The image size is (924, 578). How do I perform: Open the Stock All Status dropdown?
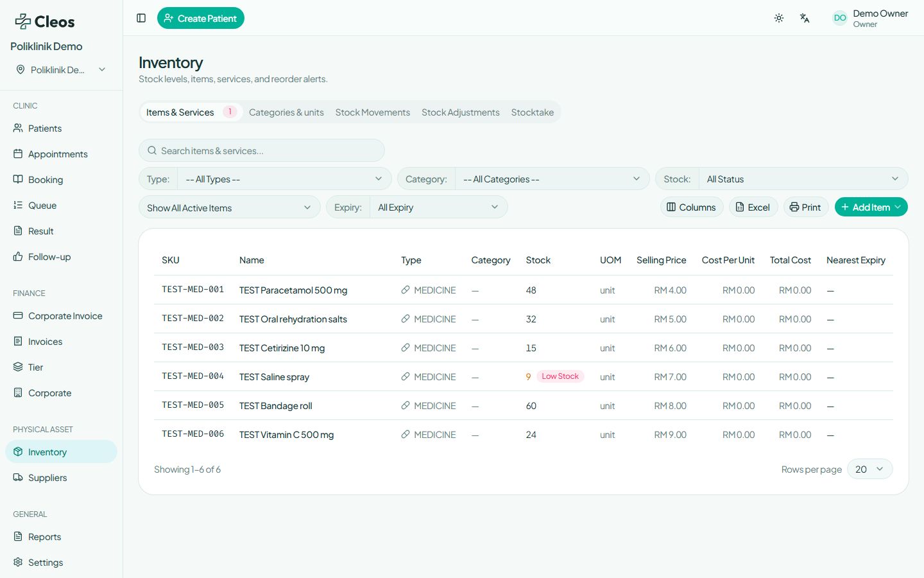803,179
